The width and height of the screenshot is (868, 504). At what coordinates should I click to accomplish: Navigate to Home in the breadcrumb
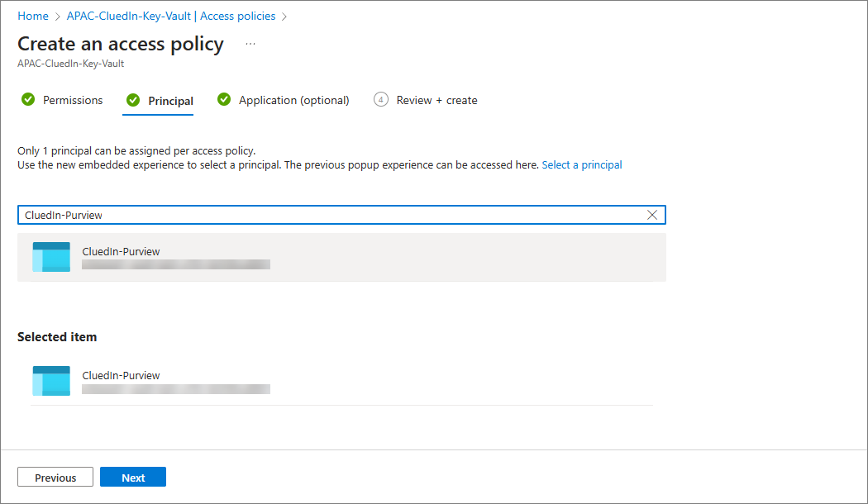[x=33, y=16]
